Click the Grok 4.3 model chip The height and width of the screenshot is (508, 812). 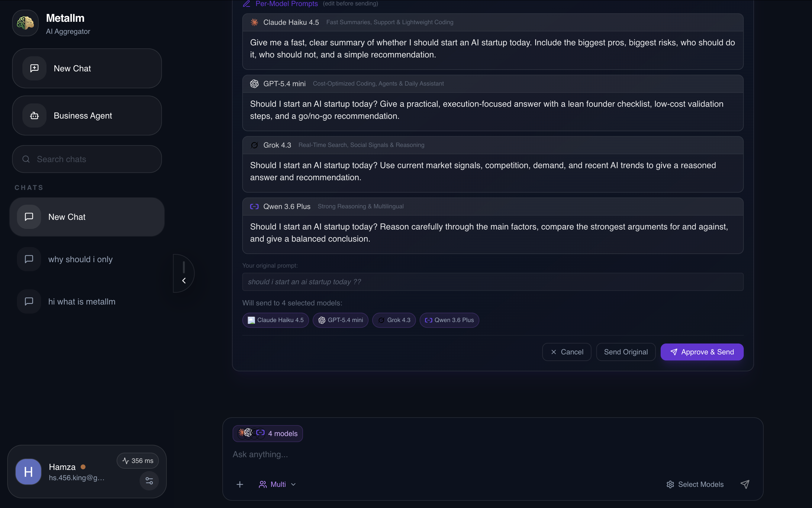[394, 320]
